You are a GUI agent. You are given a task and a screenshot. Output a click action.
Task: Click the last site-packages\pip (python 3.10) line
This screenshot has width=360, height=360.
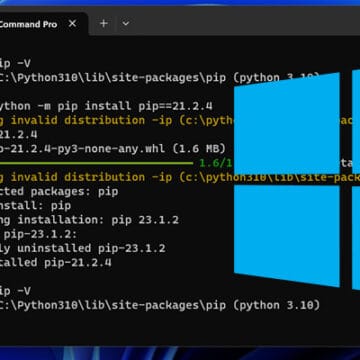pos(160,306)
